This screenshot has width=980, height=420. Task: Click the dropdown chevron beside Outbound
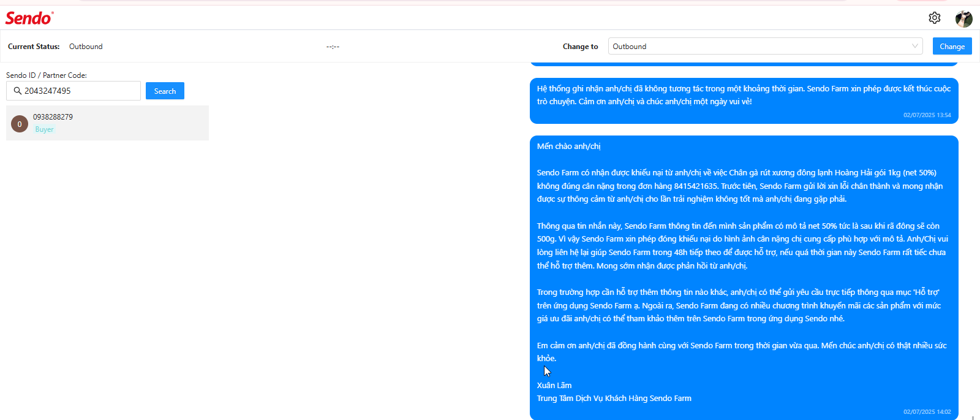(x=914, y=46)
